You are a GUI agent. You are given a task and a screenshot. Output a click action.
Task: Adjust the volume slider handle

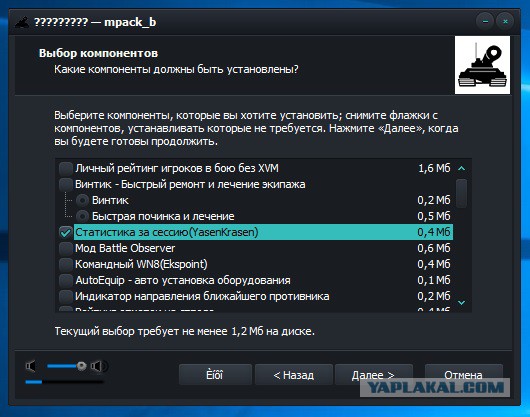(81, 366)
